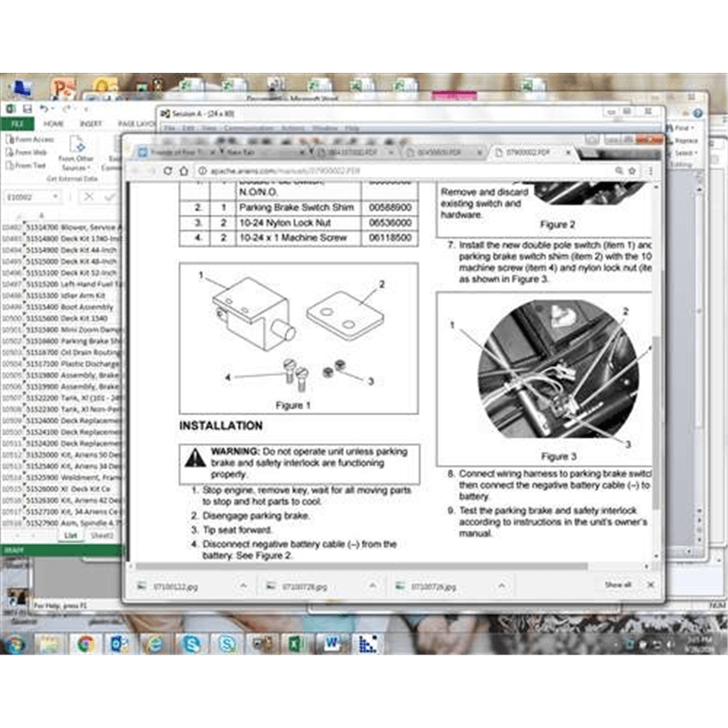Confirm entry with formula bar checkmark
Screen dimensions: 728x728
point(110,197)
